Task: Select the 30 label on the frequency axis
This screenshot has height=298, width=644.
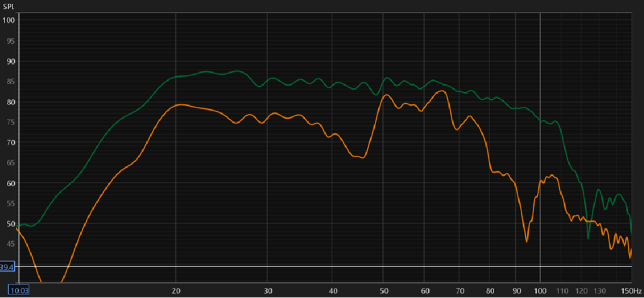Action: [x=267, y=290]
